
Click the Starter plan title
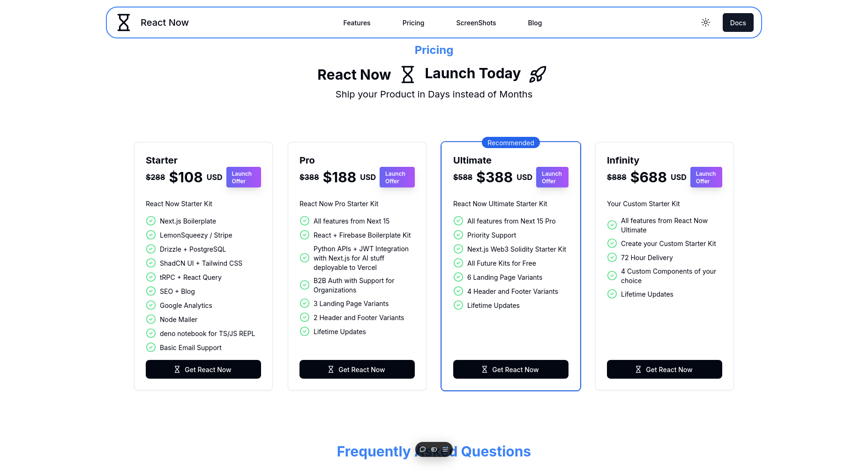162,160
